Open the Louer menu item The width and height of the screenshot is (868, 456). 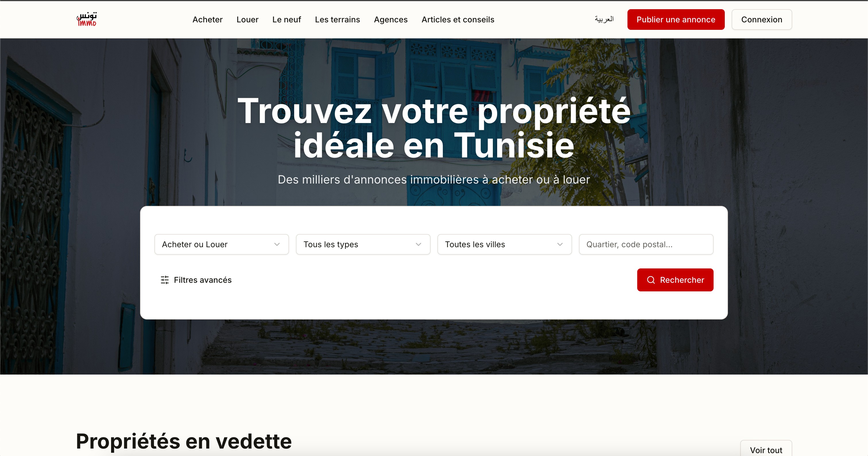click(247, 20)
